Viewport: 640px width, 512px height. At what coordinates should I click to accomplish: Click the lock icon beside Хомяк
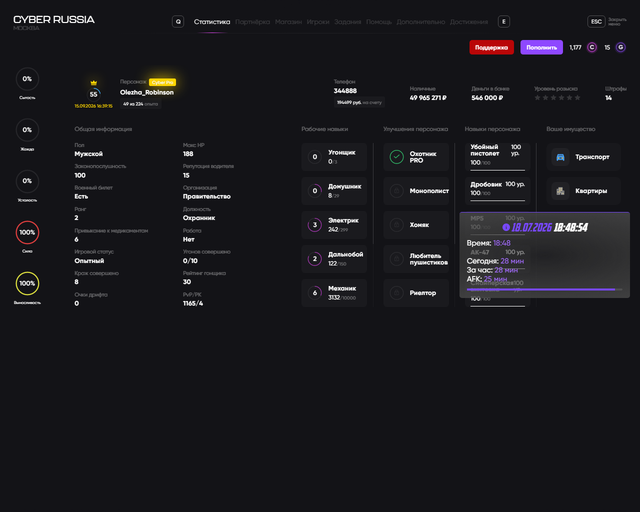pyautogui.click(x=396, y=225)
